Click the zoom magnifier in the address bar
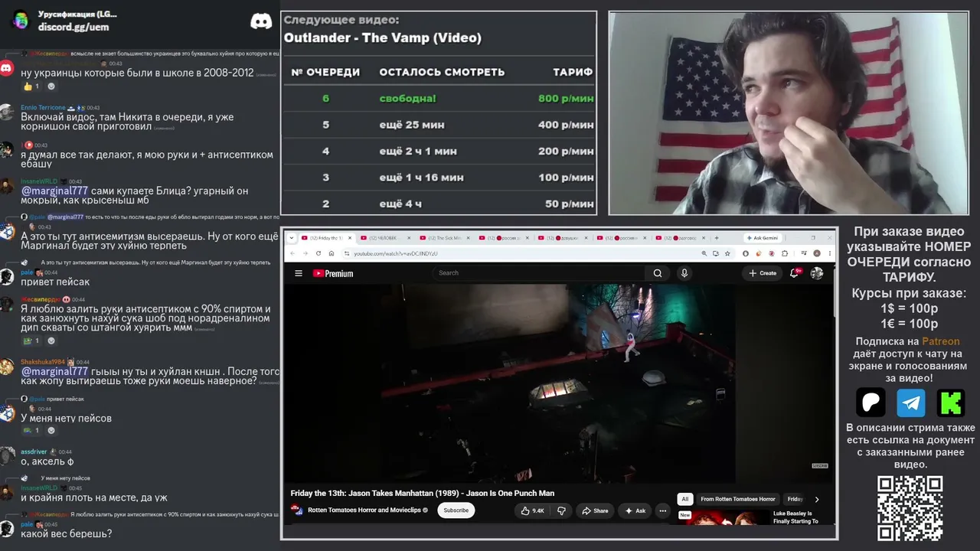Viewport: 980px width, 551px height. click(x=703, y=253)
